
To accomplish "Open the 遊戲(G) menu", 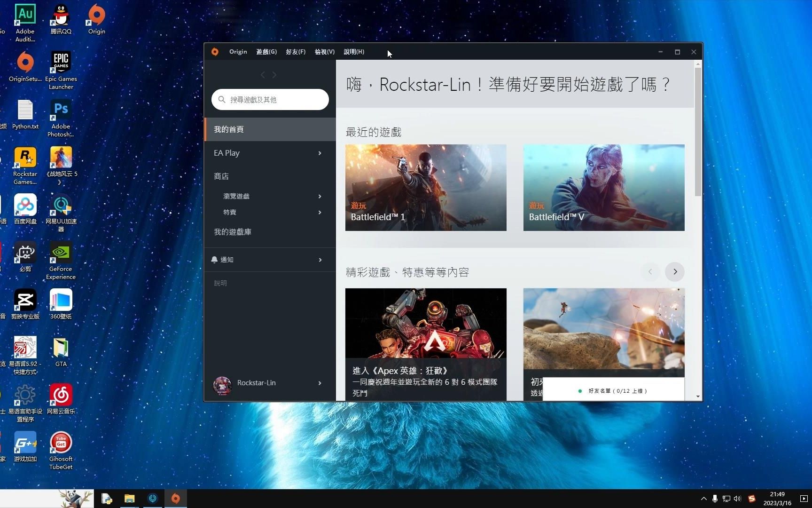I will click(266, 52).
